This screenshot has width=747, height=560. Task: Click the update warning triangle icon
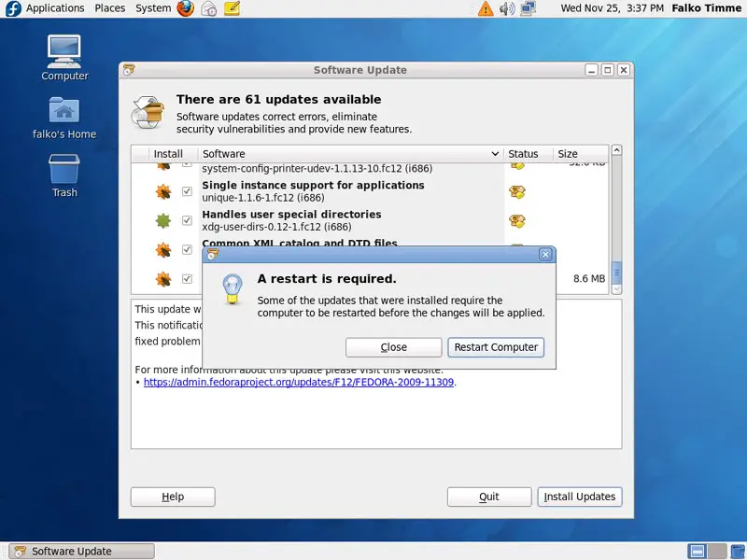click(x=486, y=8)
